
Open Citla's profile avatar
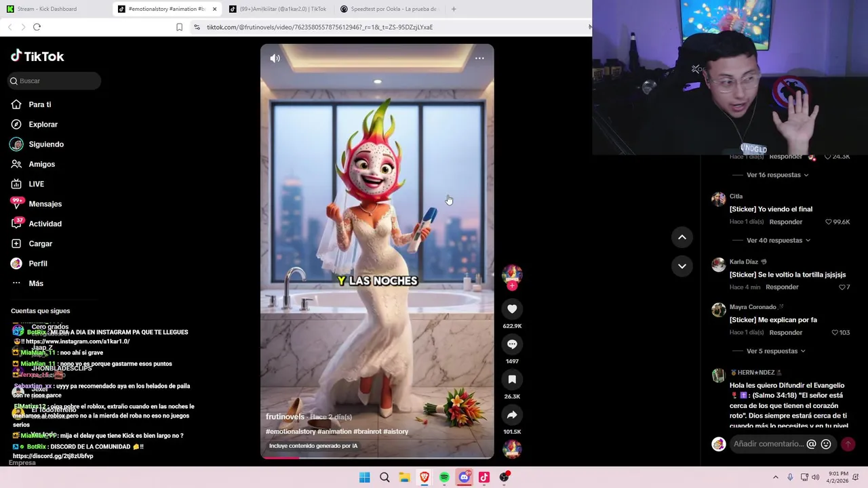click(718, 199)
